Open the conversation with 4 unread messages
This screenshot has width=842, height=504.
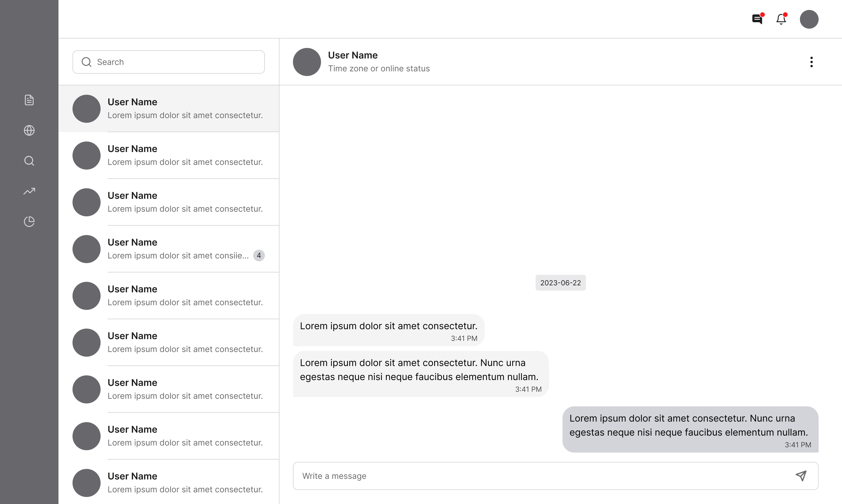tap(169, 249)
